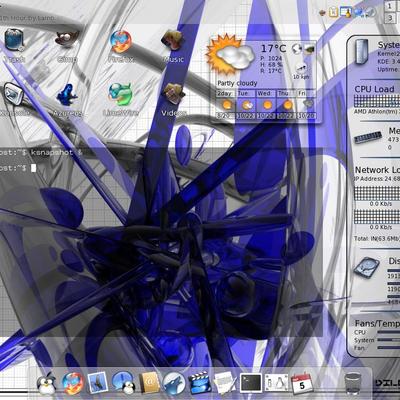Click the lower network load graph
Screen dimensions: 400x400
tap(377, 217)
